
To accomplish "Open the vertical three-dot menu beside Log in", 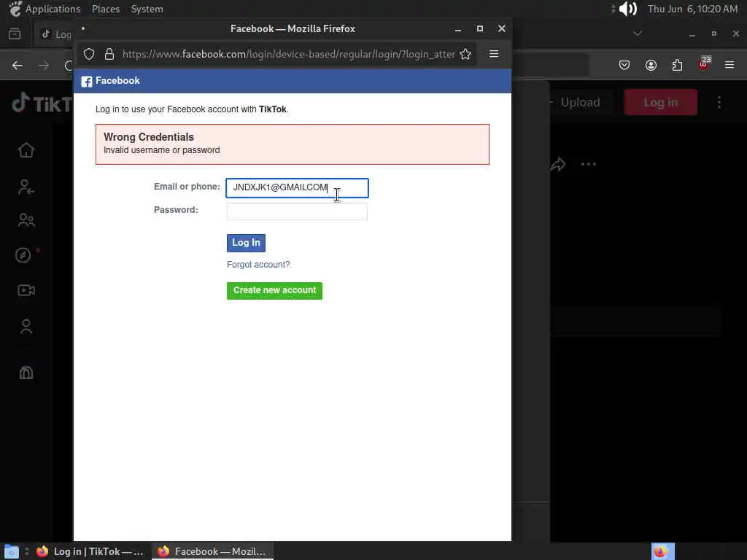I will 719,102.
